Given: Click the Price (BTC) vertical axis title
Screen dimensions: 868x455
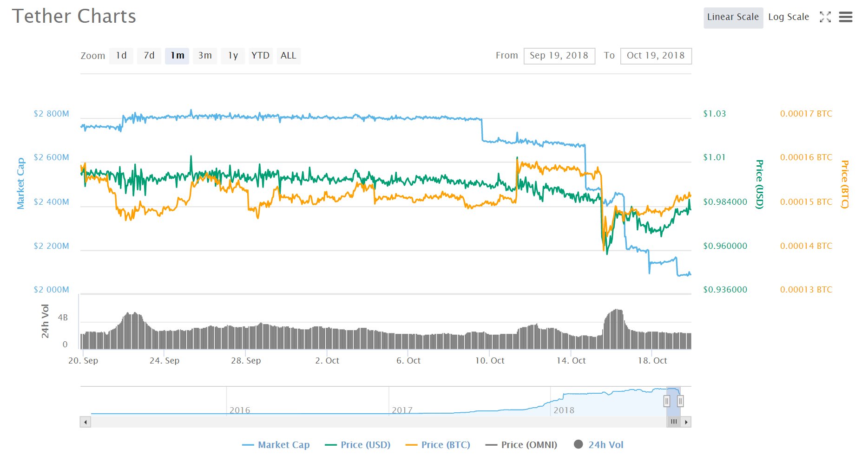Looking at the screenshot, I should 845,184.
